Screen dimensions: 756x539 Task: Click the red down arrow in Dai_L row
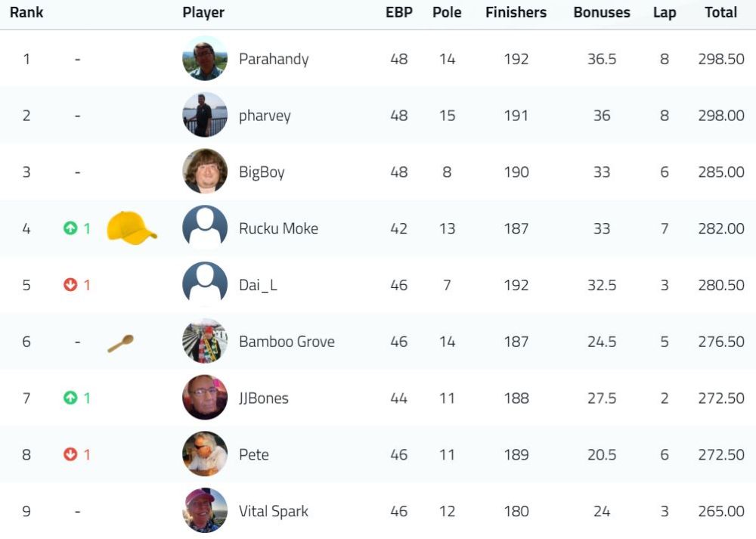(70, 285)
